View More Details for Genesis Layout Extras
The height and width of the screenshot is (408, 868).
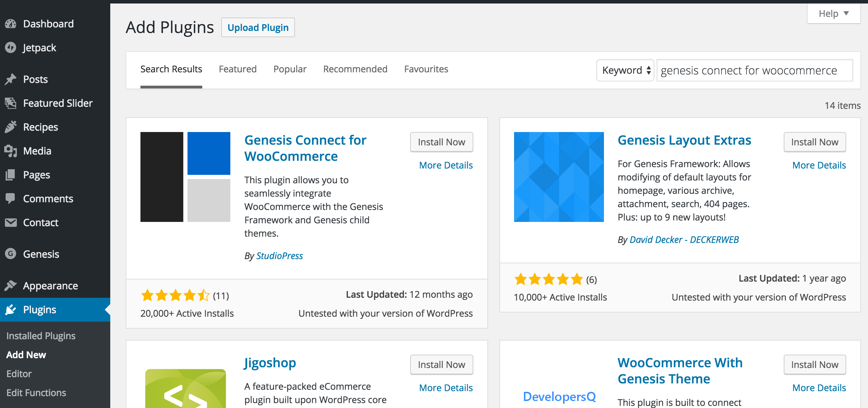point(819,165)
